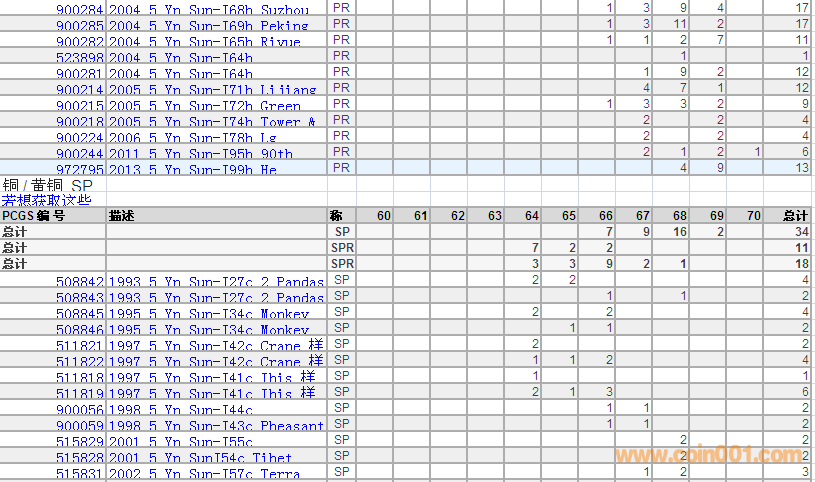Click the 描述 column header
The image size is (815, 482).
point(122,216)
